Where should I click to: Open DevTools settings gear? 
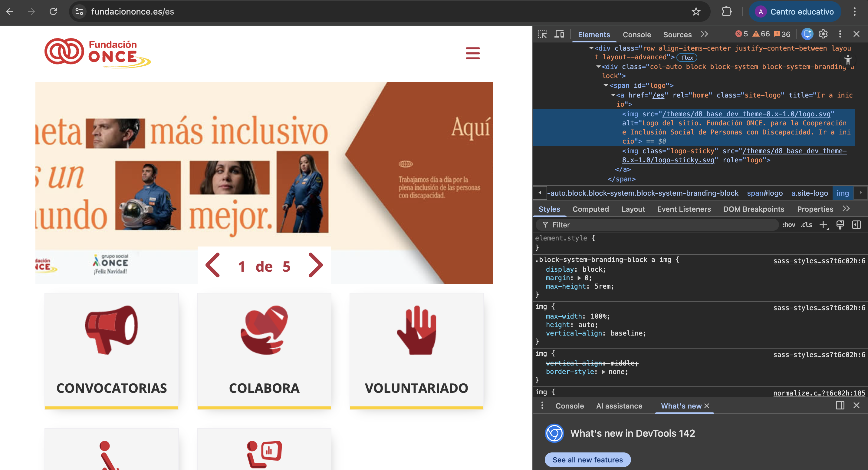(823, 34)
